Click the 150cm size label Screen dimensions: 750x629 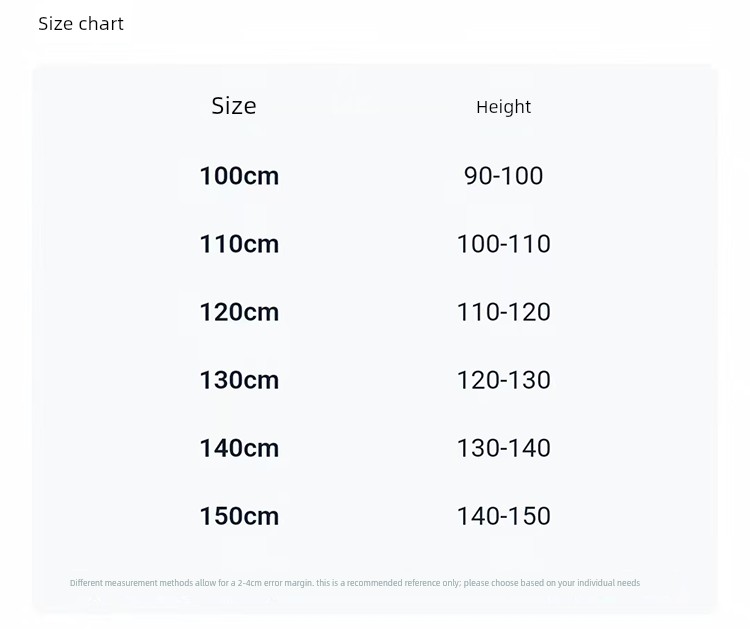239,516
